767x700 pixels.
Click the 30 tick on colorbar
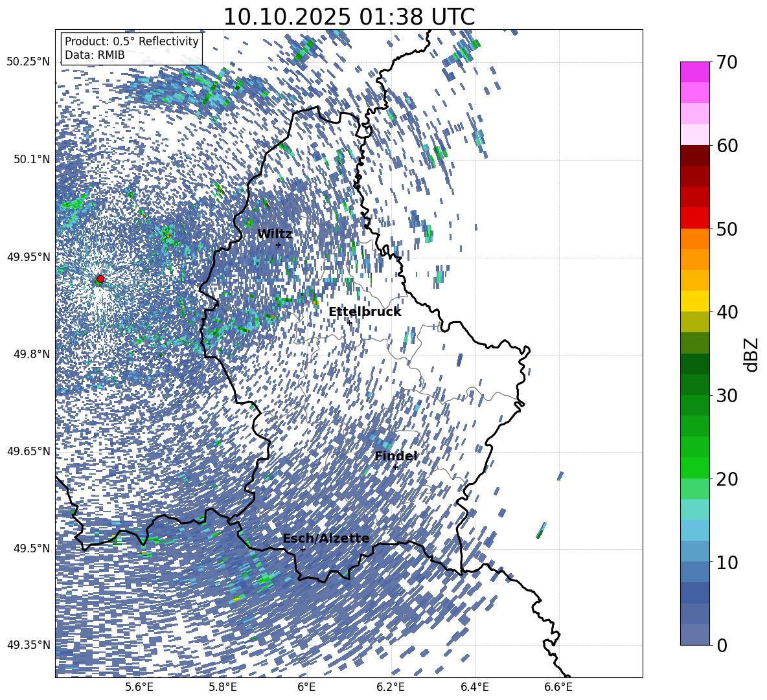click(x=727, y=395)
